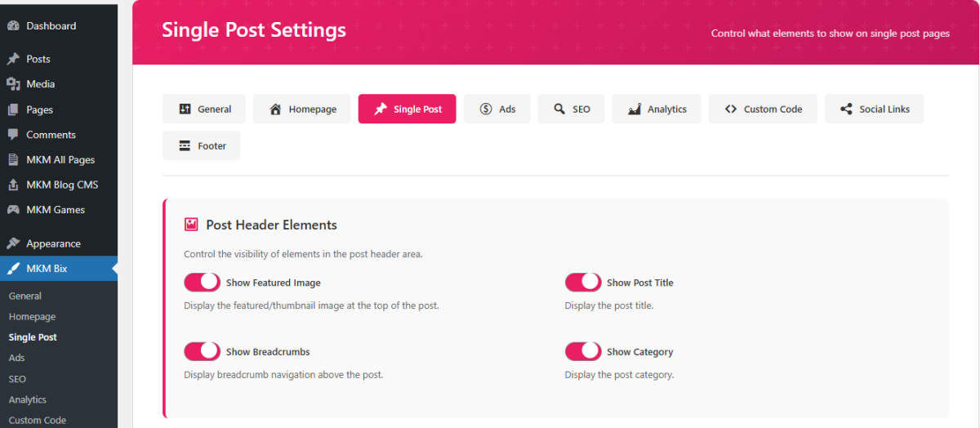980x428 pixels.
Task: Switch to the Homepage settings tab
Action: [x=302, y=109]
